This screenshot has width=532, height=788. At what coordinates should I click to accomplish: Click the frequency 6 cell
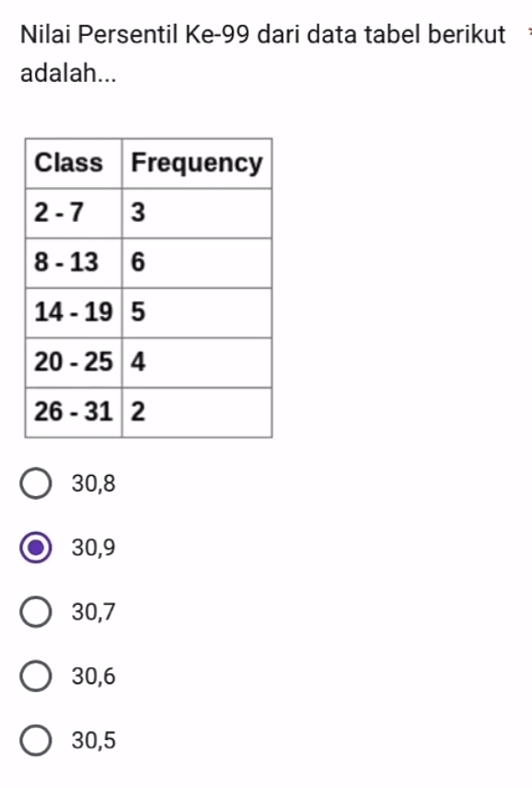[x=197, y=263]
